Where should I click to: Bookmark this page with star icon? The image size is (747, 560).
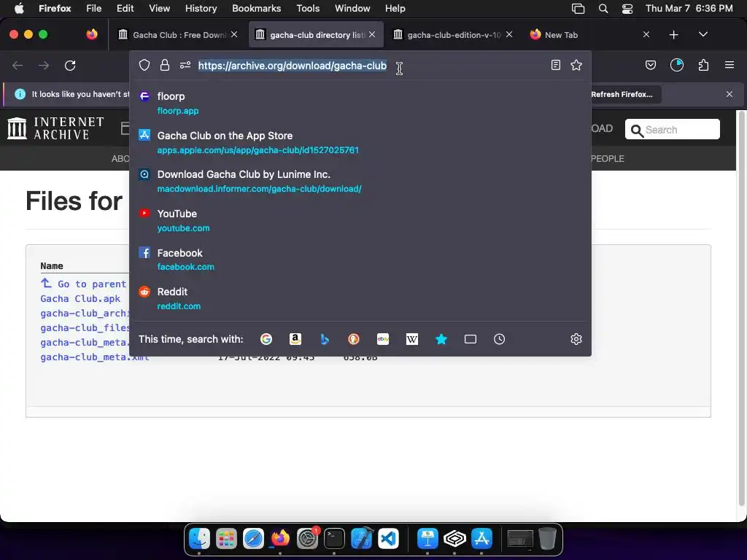(576, 65)
